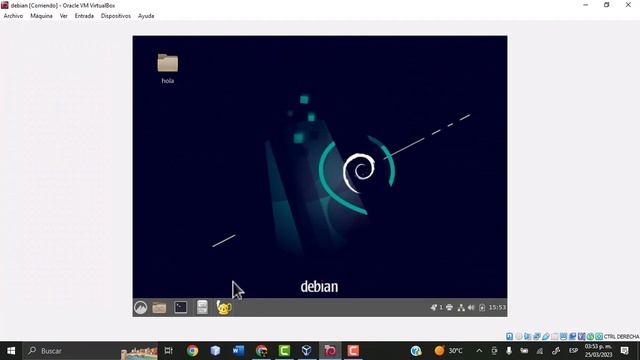Open the green Camtasia taskbar icon
This screenshot has width=640, height=360.
(284, 351)
